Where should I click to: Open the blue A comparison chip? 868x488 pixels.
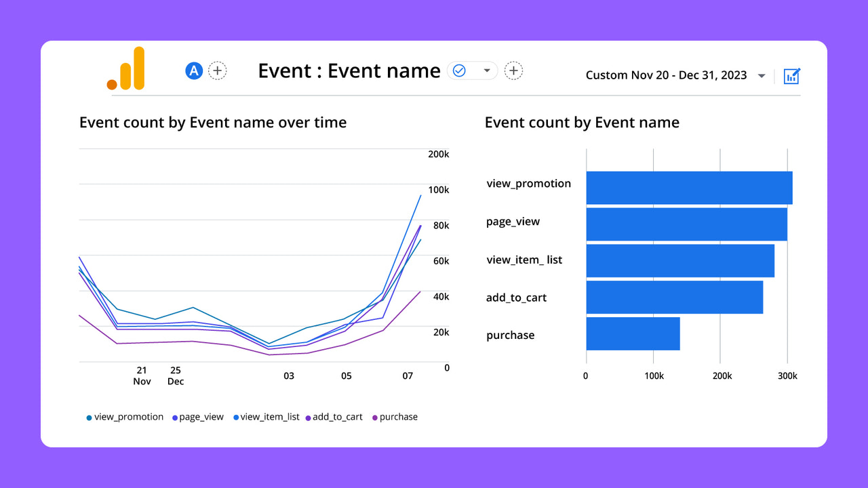pyautogui.click(x=193, y=70)
